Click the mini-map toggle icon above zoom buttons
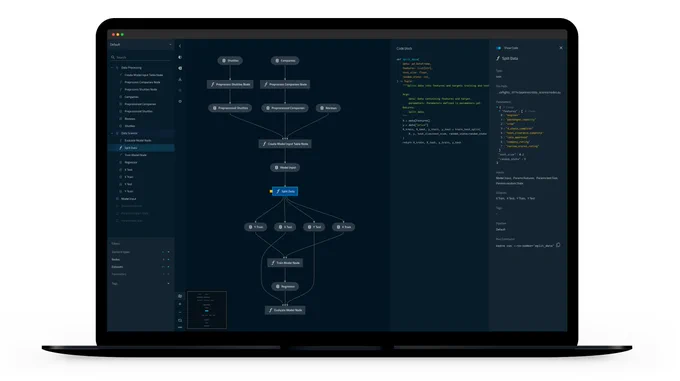 pyautogui.click(x=180, y=296)
